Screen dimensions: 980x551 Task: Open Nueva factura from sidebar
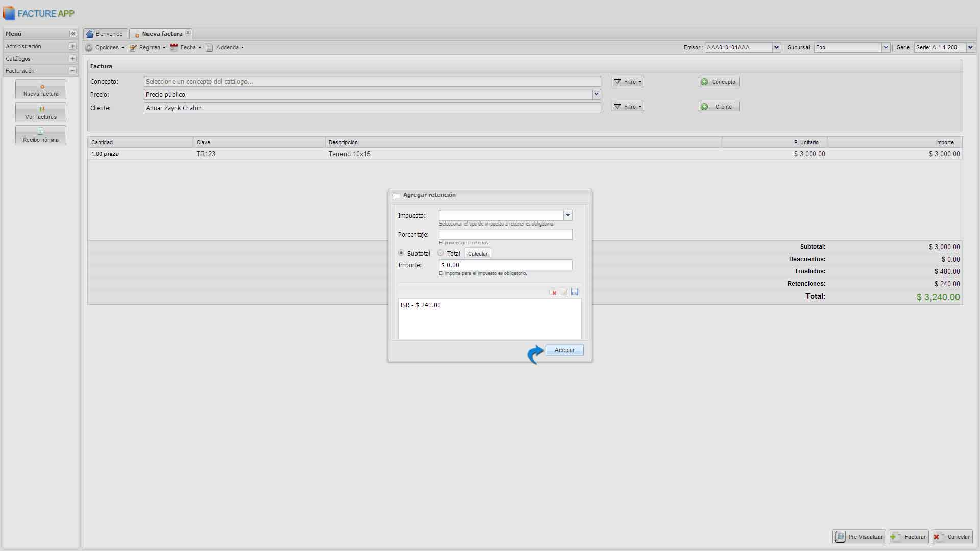41,89
